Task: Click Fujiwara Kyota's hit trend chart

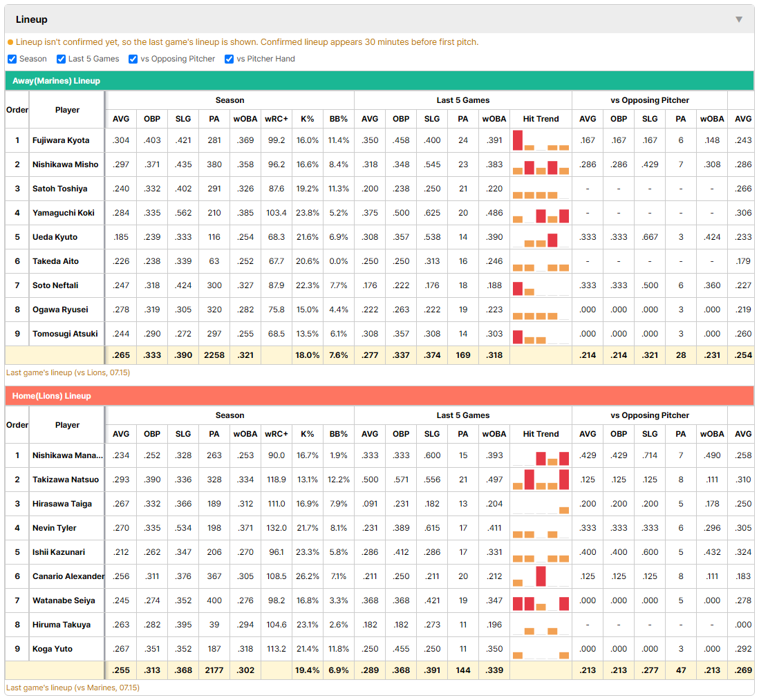Action: coord(541,140)
